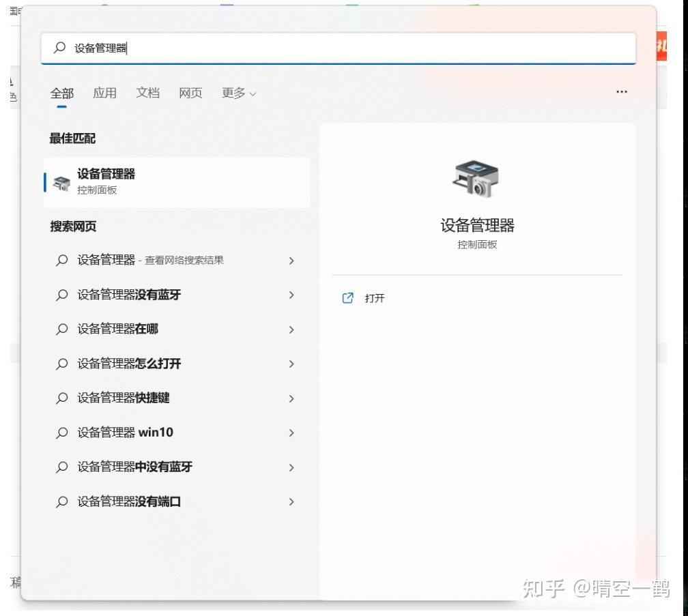The width and height of the screenshot is (688, 616).
Task: Expand arrow for 设备管理器 win10 suggestion
Action: coord(291,432)
